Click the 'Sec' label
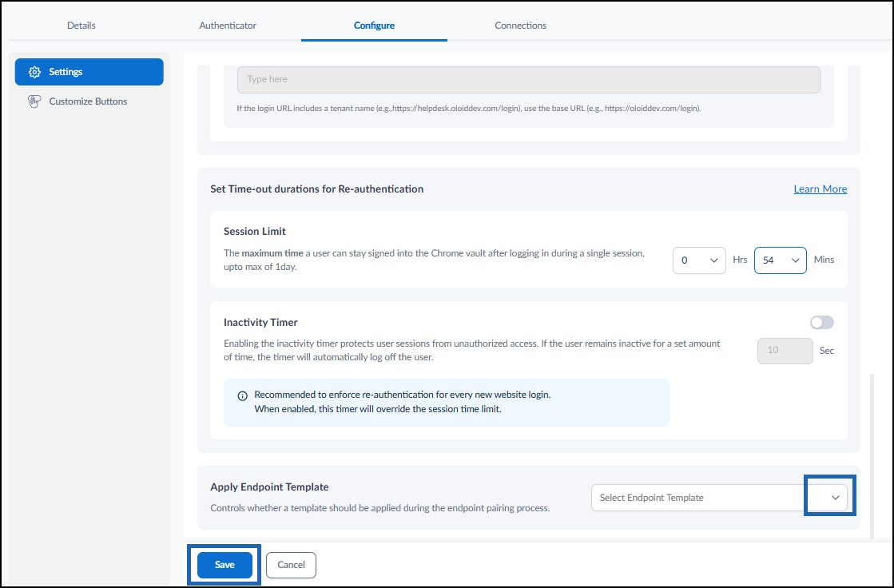 pos(827,351)
